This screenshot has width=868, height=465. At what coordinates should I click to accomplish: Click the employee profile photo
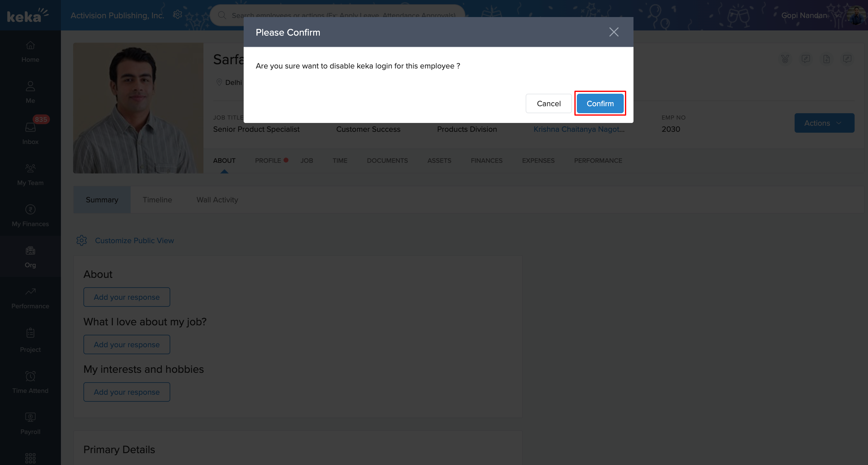(x=138, y=108)
